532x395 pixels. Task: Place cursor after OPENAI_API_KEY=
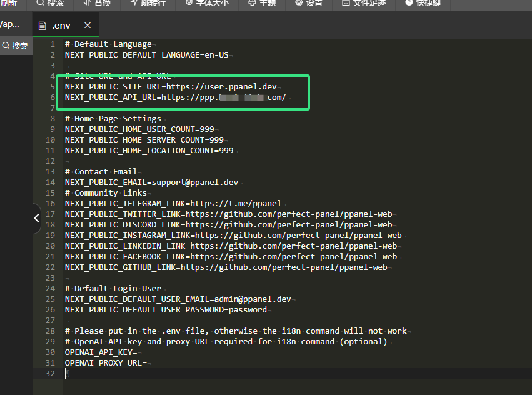(138, 352)
